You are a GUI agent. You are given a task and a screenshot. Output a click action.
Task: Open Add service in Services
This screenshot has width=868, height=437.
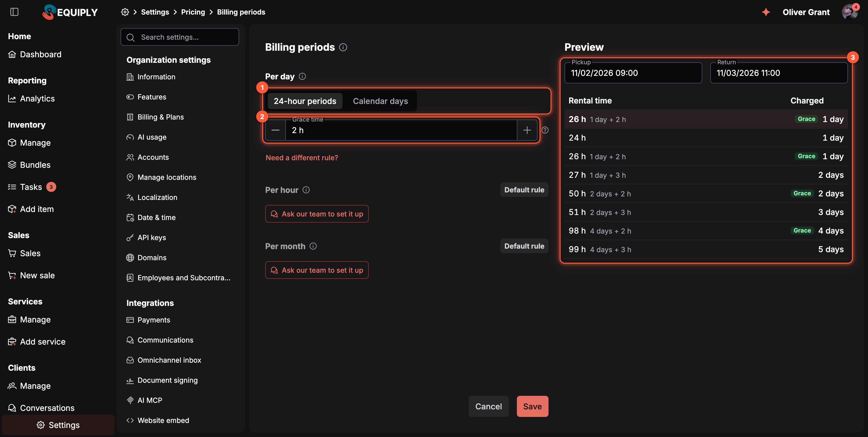[x=37, y=342]
